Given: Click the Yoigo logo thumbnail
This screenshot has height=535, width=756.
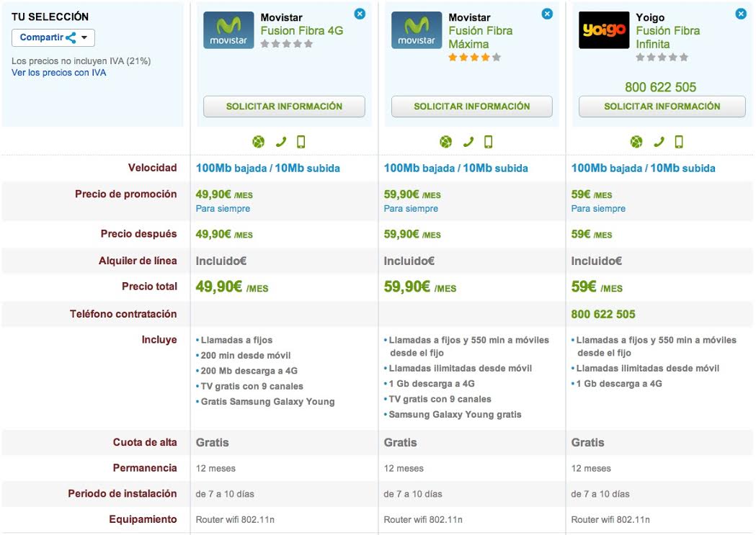Looking at the screenshot, I should [x=604, y=30].
